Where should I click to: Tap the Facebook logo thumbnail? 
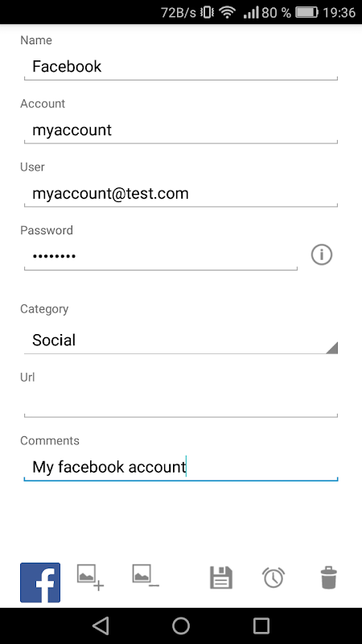(x=40, y=582)
